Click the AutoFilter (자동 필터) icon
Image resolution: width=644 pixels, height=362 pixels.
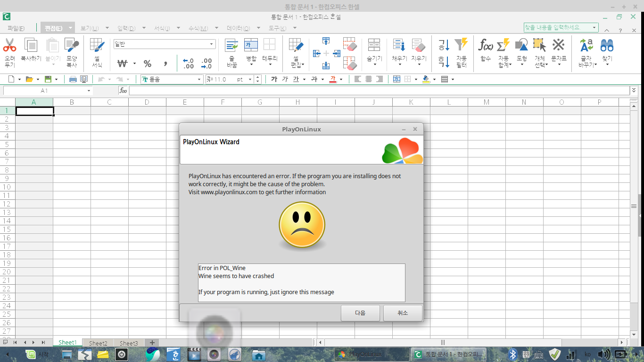[x=461, y=45]
